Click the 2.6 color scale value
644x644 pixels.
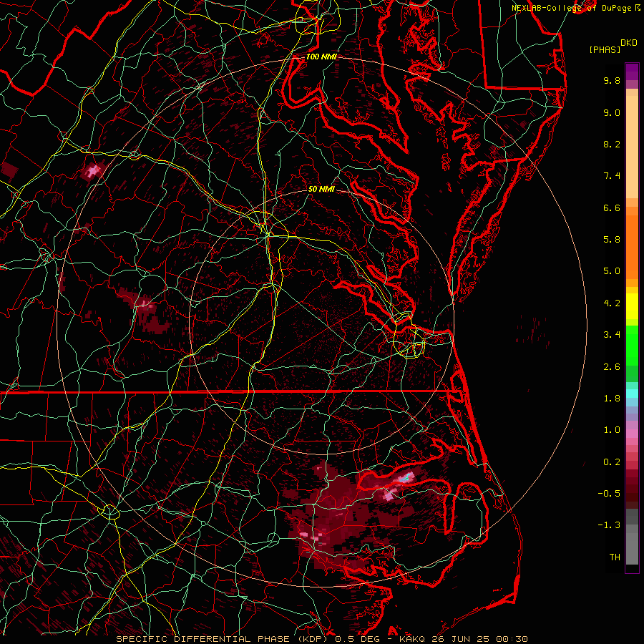[612, 367]
